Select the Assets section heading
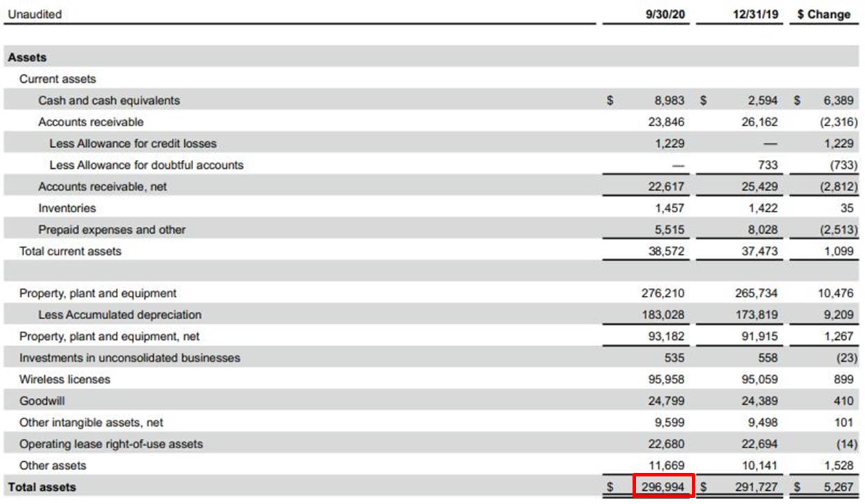865x504 pixels. click(28, 57)
